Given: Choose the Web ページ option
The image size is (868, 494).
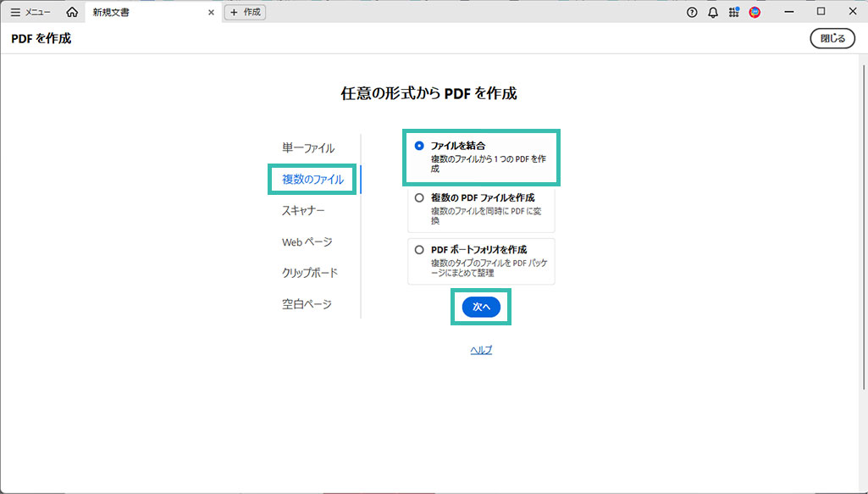Looking at the screenshot, I should pos(307,242).
